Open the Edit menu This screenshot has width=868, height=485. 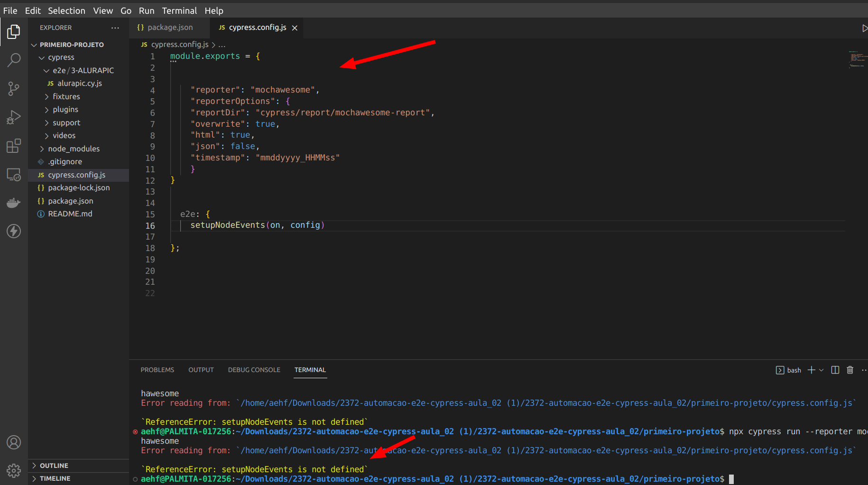coord(33,10)
